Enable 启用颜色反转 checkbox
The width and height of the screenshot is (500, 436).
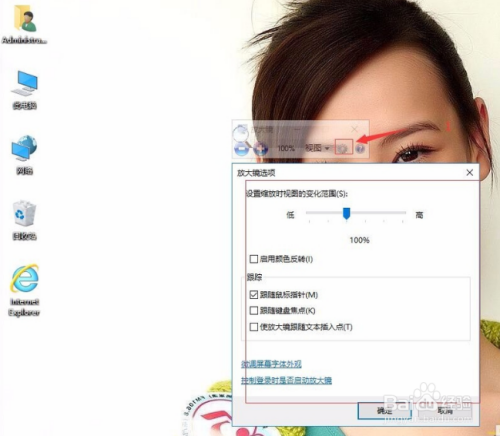[x=254, y=259]
